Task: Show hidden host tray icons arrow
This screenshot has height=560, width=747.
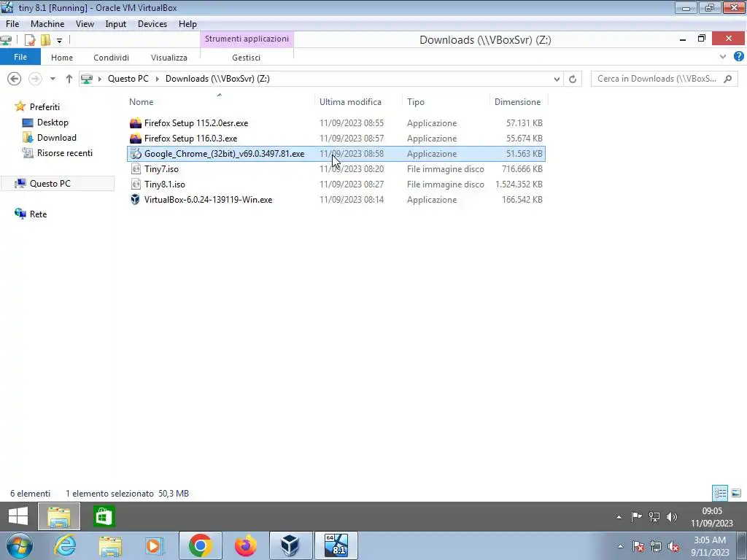Action: click(620, 547)
